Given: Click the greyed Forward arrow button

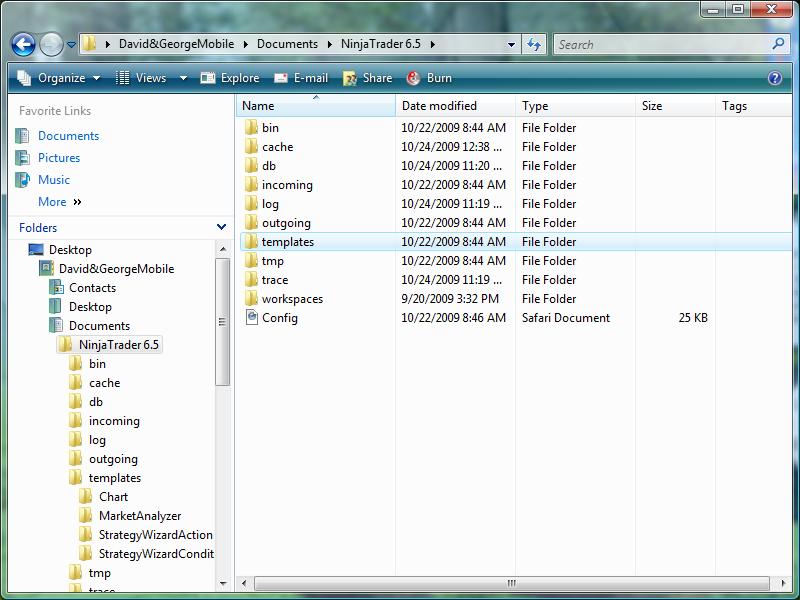Looking at the screenshot, I should click(51, 44).
